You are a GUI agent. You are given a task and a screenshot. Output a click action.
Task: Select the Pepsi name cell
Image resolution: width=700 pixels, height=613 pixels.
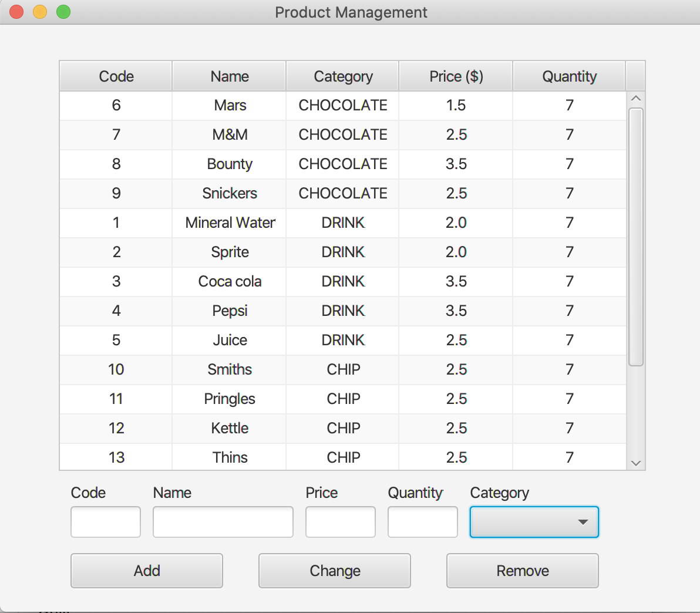tap(230, 311)
